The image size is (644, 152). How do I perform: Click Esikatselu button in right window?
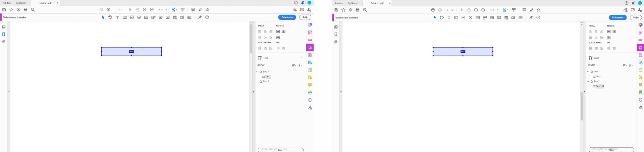pos(618,18)
